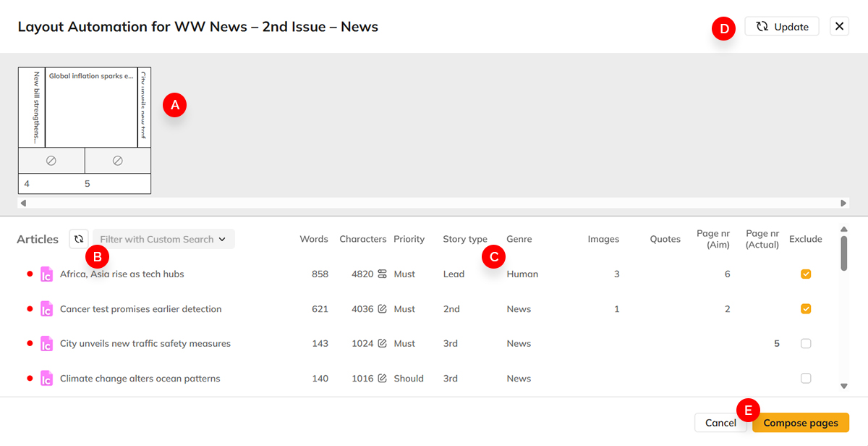The width and height of the screenshot is (868, 446).
Task: Uncheck Exclude for Cancer test article
Action: pos(805,308)
